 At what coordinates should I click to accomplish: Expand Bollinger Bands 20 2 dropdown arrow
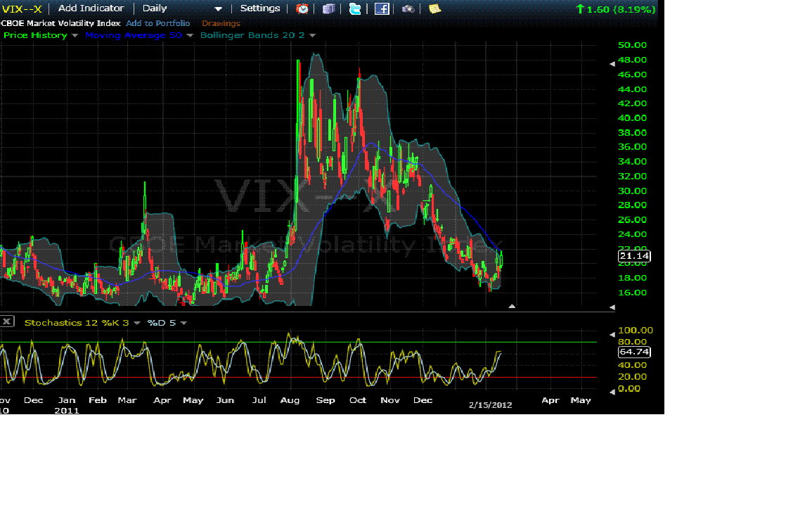coord(312,36)
